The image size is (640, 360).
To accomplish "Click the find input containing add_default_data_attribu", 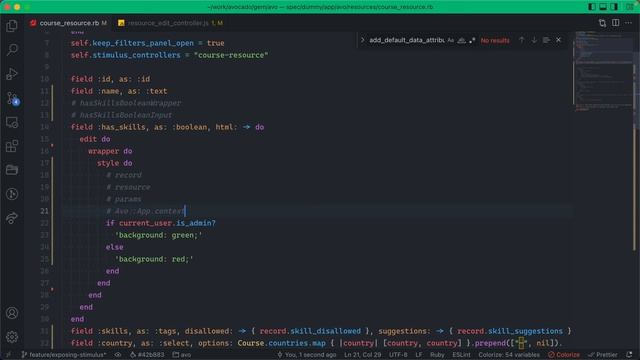I will (406, 40).
